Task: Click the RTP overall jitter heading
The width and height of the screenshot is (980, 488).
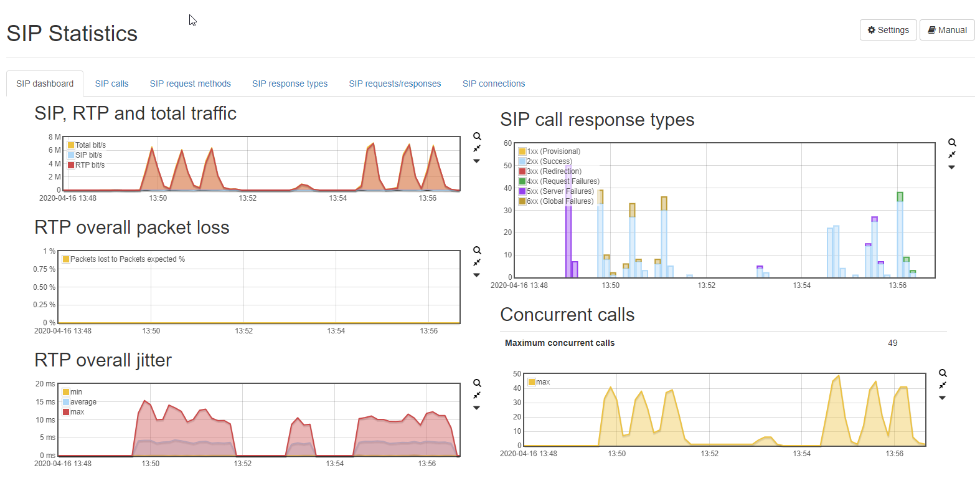Action: tap(103, 360)
